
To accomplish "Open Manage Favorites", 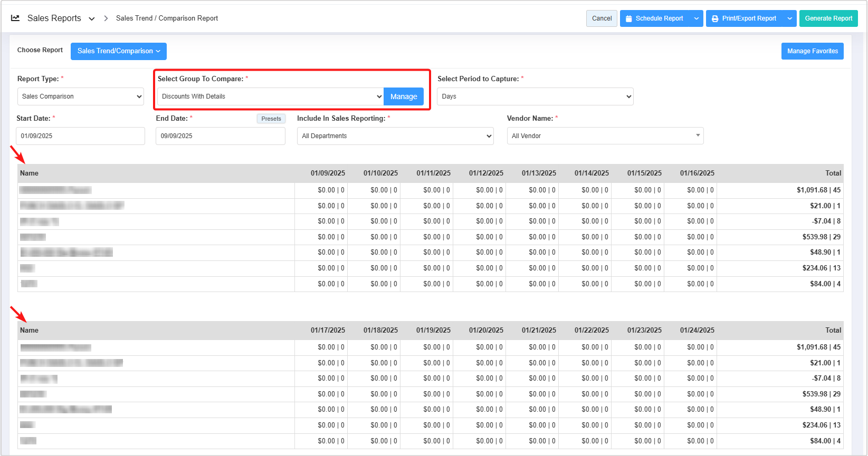I will [x=812, y=51].
